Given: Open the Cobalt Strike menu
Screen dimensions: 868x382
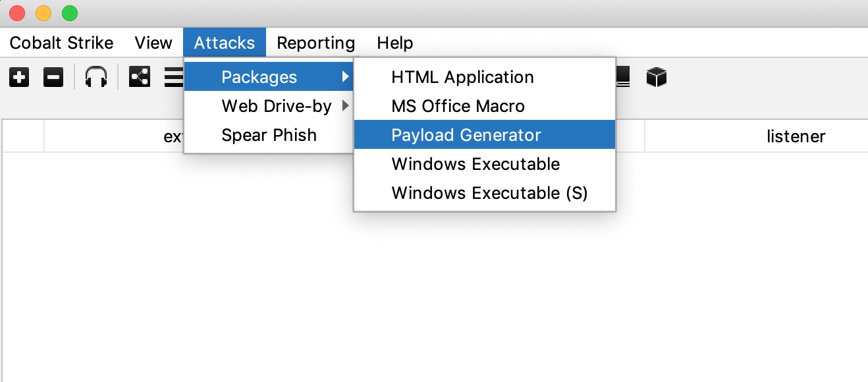Looking at the screenshot, I should [61, 43].
